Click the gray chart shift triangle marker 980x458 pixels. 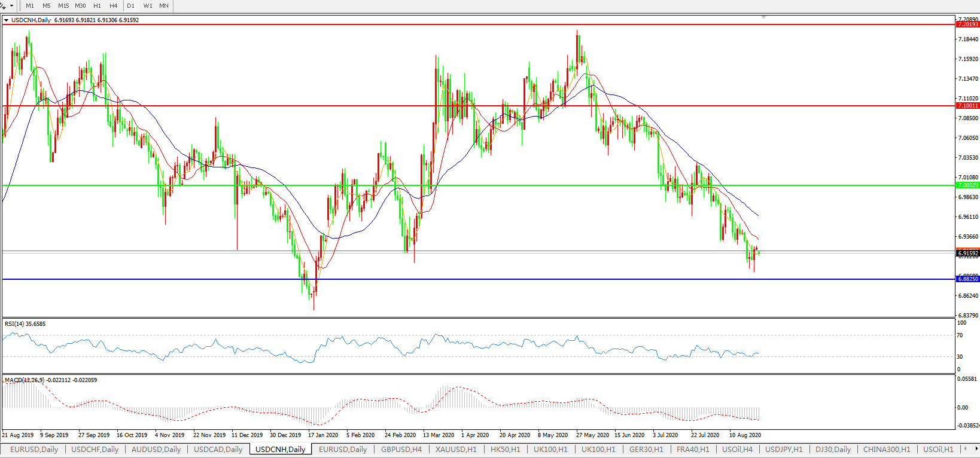(763, 17)
